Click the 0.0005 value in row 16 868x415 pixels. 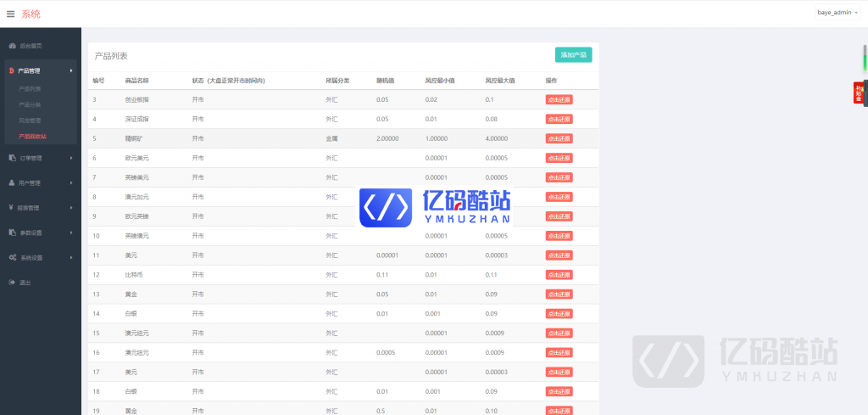coord(386,352)
